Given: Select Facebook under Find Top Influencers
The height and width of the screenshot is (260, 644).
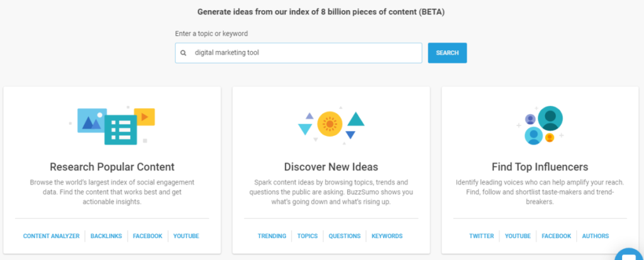Looking at the screenshot, I should coord(556,236).
